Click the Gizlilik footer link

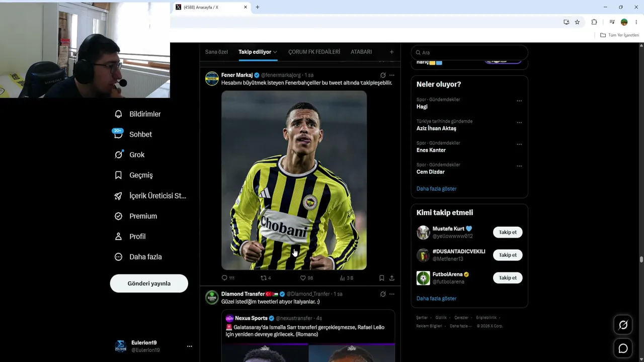pos(441,318)
